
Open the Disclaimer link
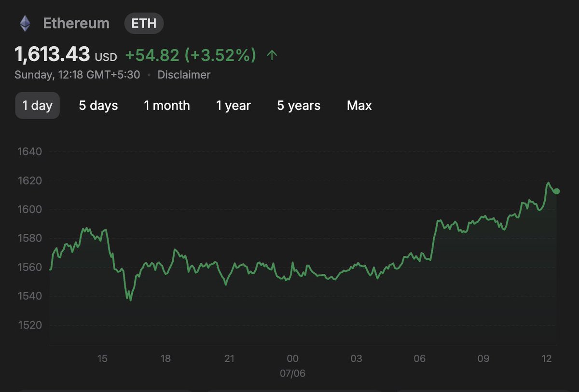pyautogui.click(x=184, y=75)
